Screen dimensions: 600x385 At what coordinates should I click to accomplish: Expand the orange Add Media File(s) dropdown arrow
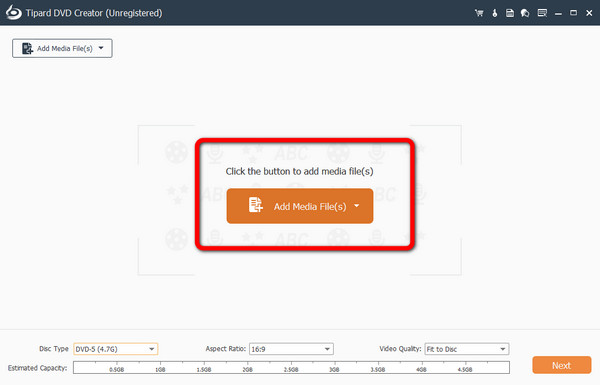pyautogui.click(x=357, y=206)
